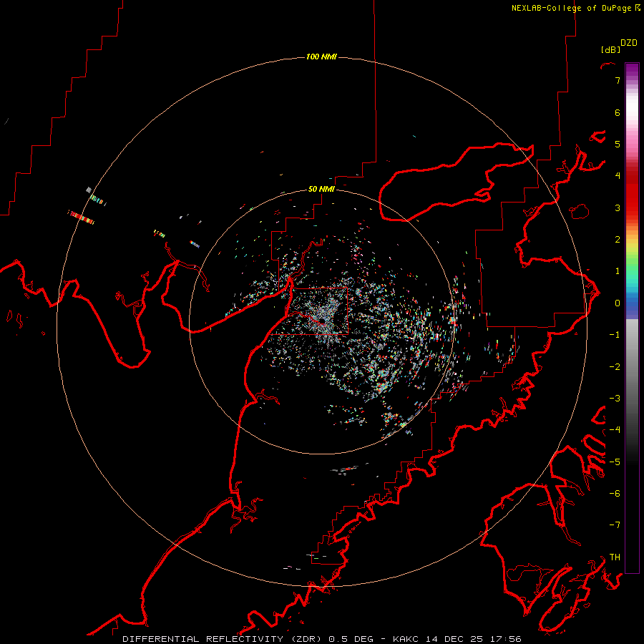This screenshot has height=644, width=644.
Task: Click the positive 7 tick label on scale
Action: click(x=618, y=80)
